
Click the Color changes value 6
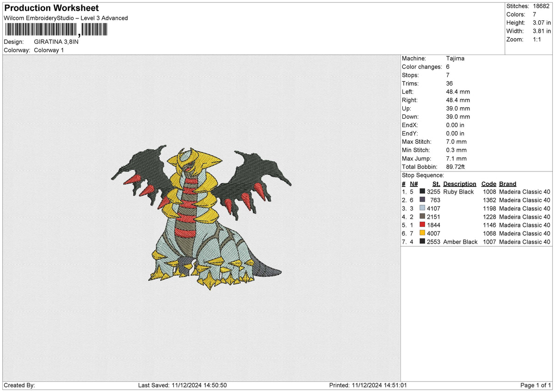click(448, 67)
